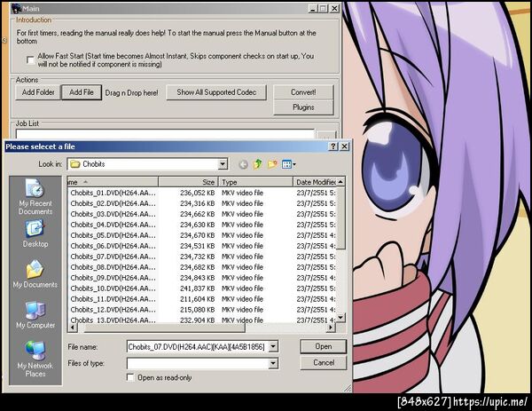Select file Chobits_07.DVD
The height and width of the screenshot is (411, 532).
point(113,257)
